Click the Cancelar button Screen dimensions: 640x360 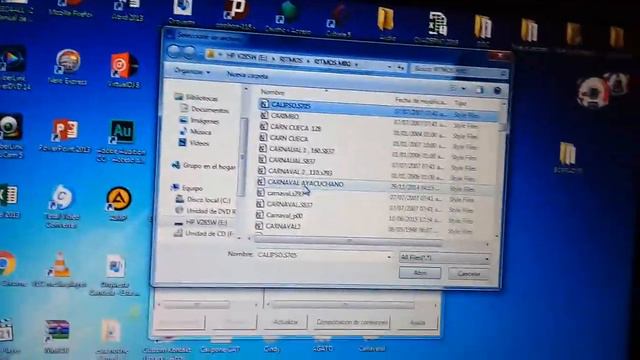(468, 274)
